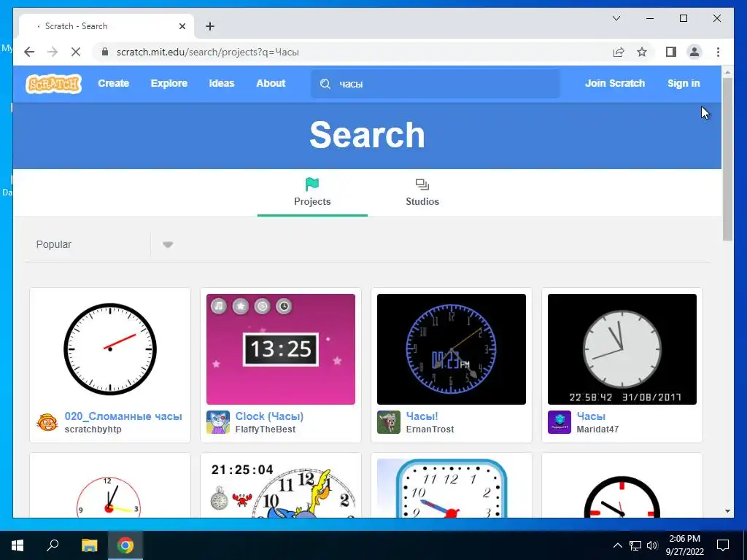Click Chrome icon in taskbar
The width and height of the screenshot is (747, 560).
pyautogui.click(x=125, y=545)
